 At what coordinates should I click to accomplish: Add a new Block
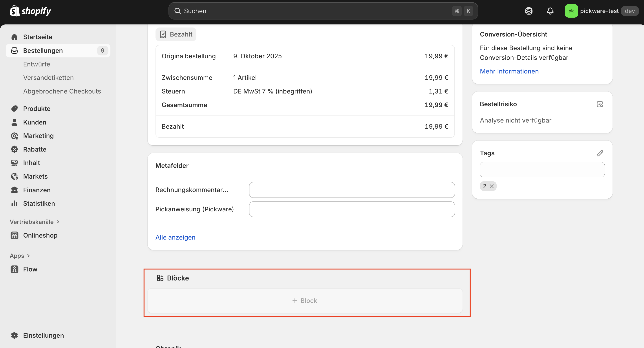point(304,300)
